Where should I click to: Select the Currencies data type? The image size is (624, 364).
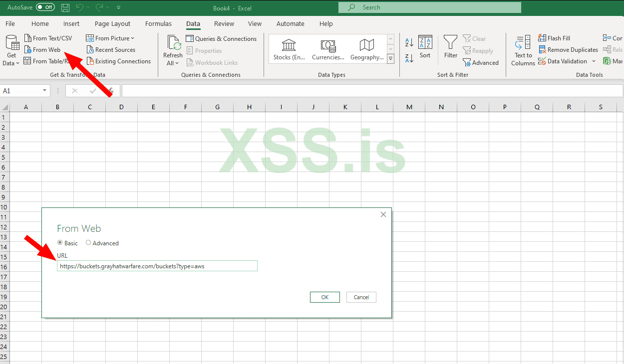(x=327, y=48)
